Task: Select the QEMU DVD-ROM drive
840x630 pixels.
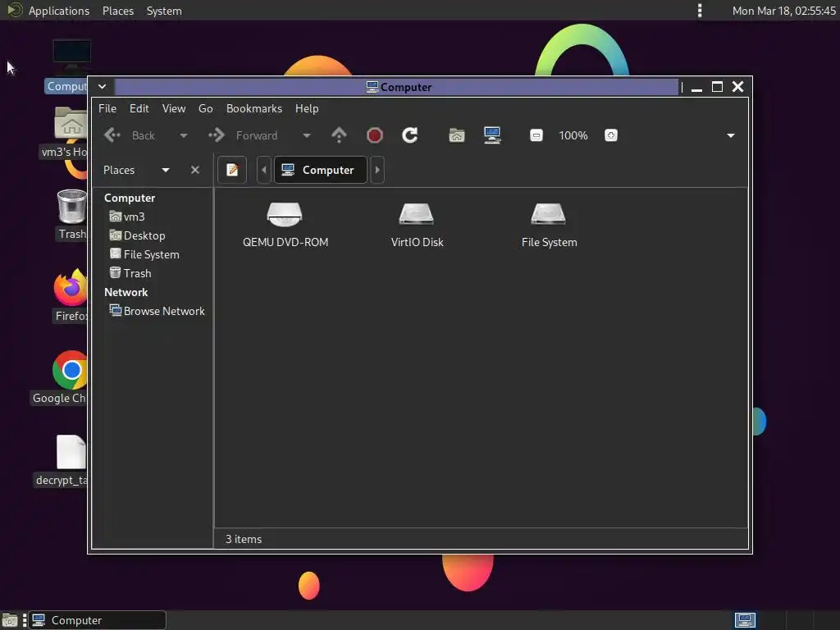Action: 285,225
